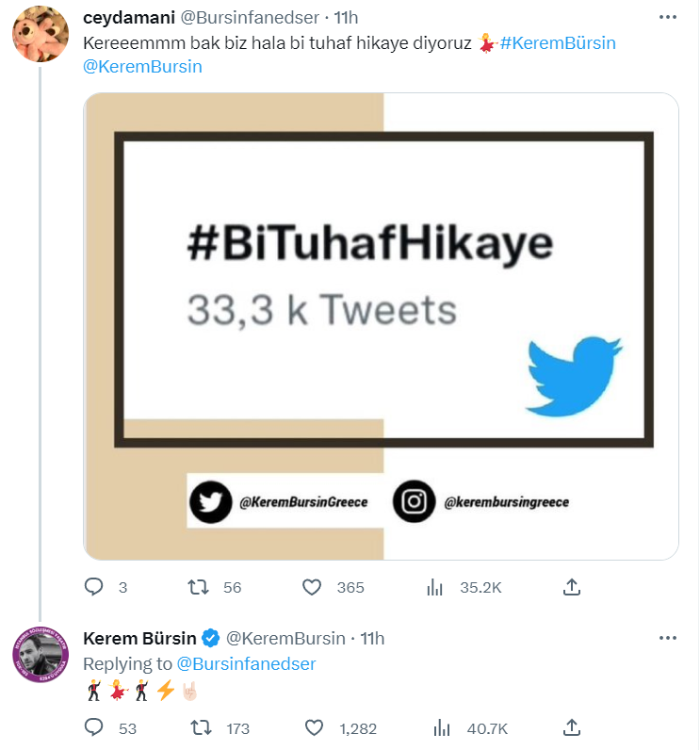Screen dimensions: 700x750
Task: Share ceydamani's tweet
Action: coord(570,587)
